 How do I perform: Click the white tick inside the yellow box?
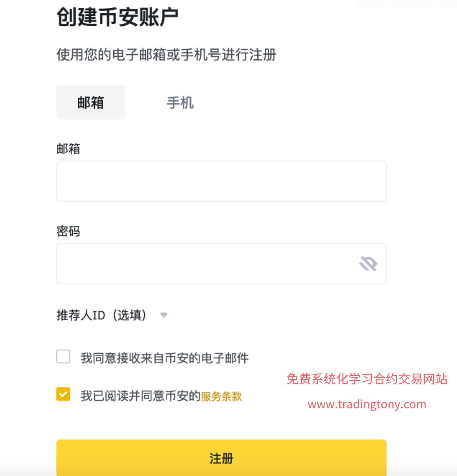point(63,394)
